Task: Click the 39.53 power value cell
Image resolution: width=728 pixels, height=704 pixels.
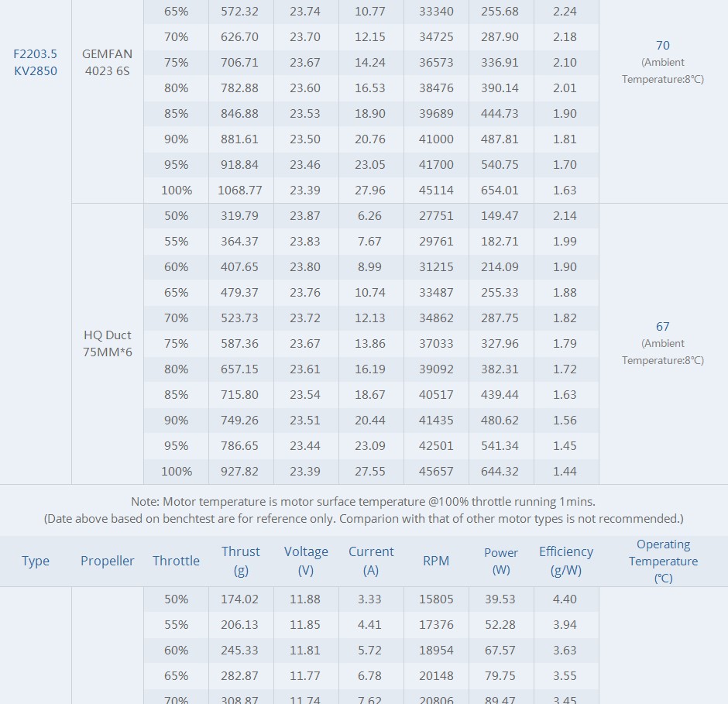Action: pyautogui.click(x=500, y=599)
